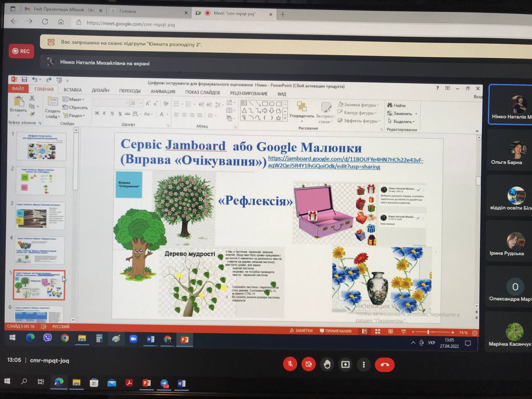532x399 pixels.
Task: Open a new browser tab
Action: 283,15
